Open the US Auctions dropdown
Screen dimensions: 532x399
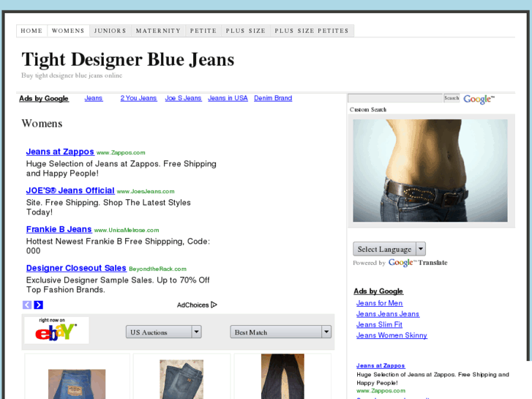point(164,332)
